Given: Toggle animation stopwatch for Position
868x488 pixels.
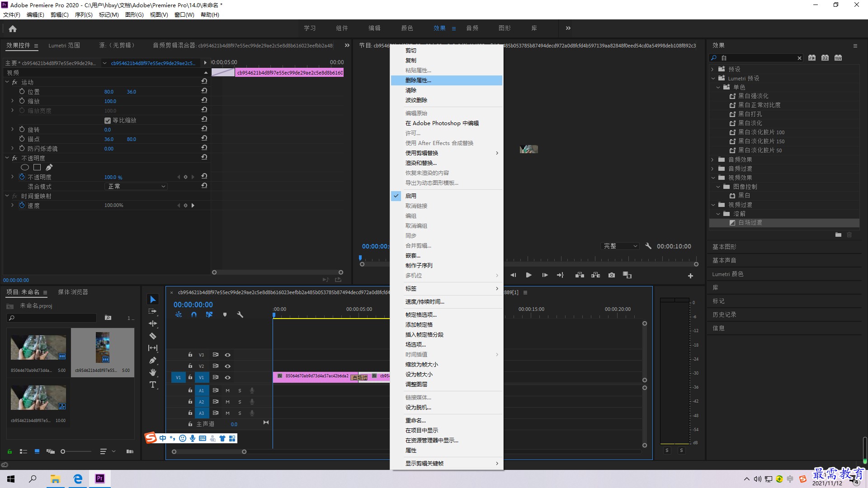Looking at the screenshot, I should pyautogui.click(x=22, y=91).
